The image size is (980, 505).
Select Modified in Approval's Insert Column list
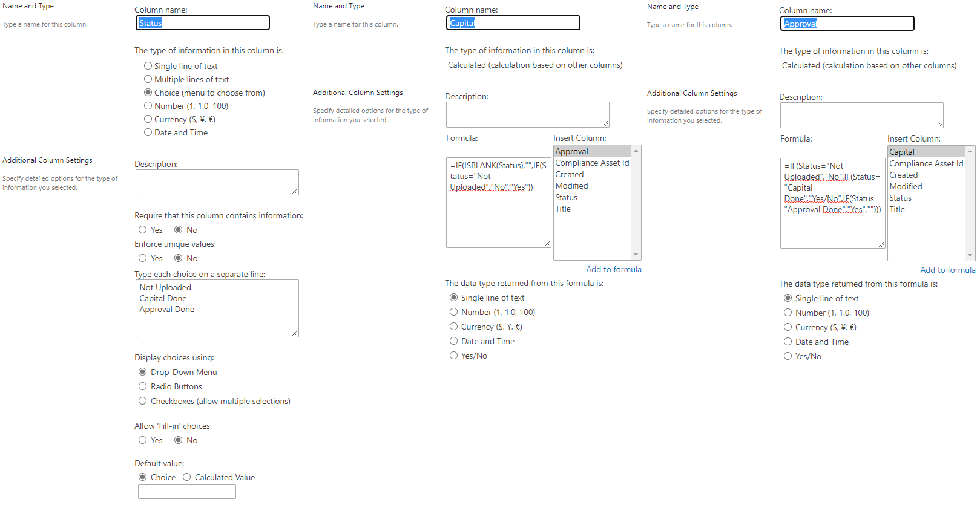point(926,186)
